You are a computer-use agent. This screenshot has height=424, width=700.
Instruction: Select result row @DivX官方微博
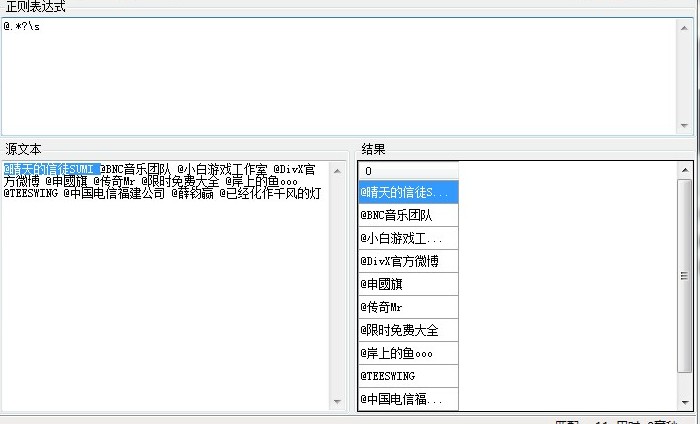pyautogui.click(x=408, y=261)
